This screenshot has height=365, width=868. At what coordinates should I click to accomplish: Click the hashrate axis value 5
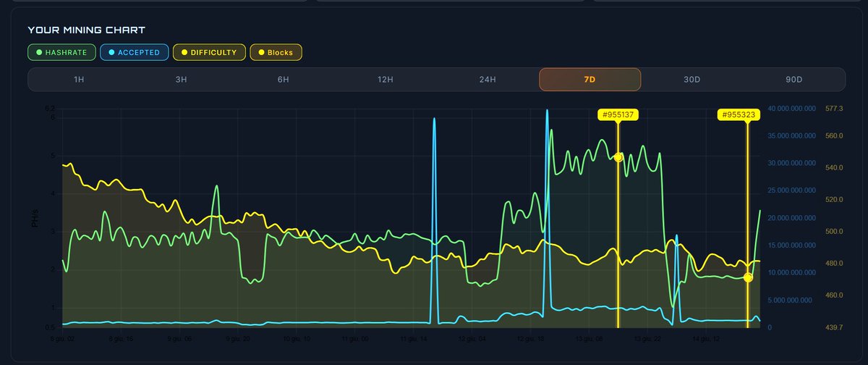[x=53, y=156]
